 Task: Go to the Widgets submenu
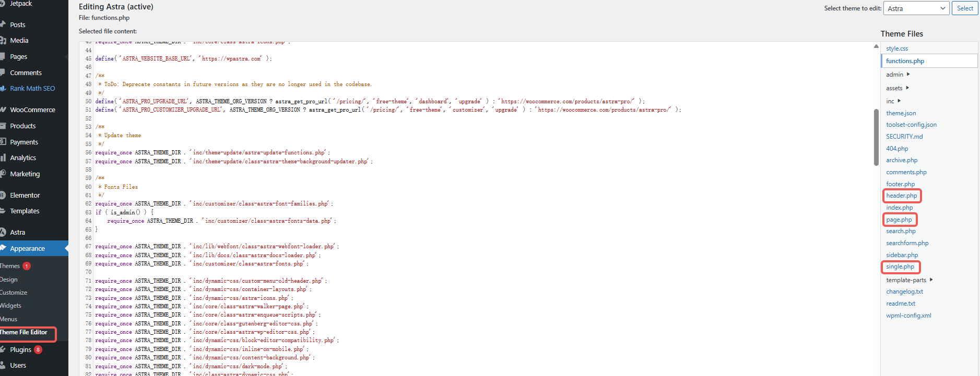pos(10,306)
